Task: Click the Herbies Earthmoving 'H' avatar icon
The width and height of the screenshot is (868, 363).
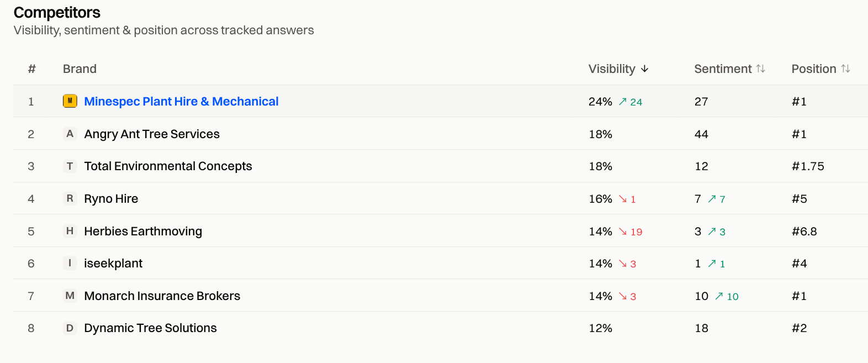Action: (x=70, y=231)
